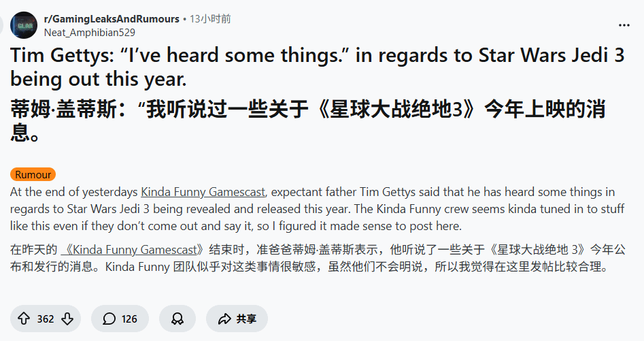The width and height of the screenshot is (644, 341).
Task: Downvote the Star Wars Jedi 3 post
Action: point(67,319)
